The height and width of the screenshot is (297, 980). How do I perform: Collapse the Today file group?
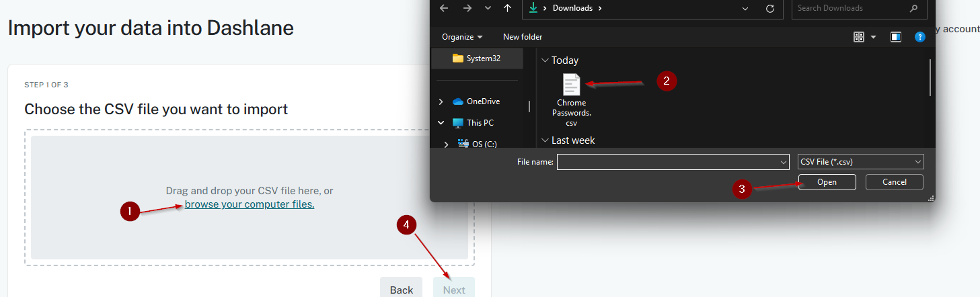point(545,60)
